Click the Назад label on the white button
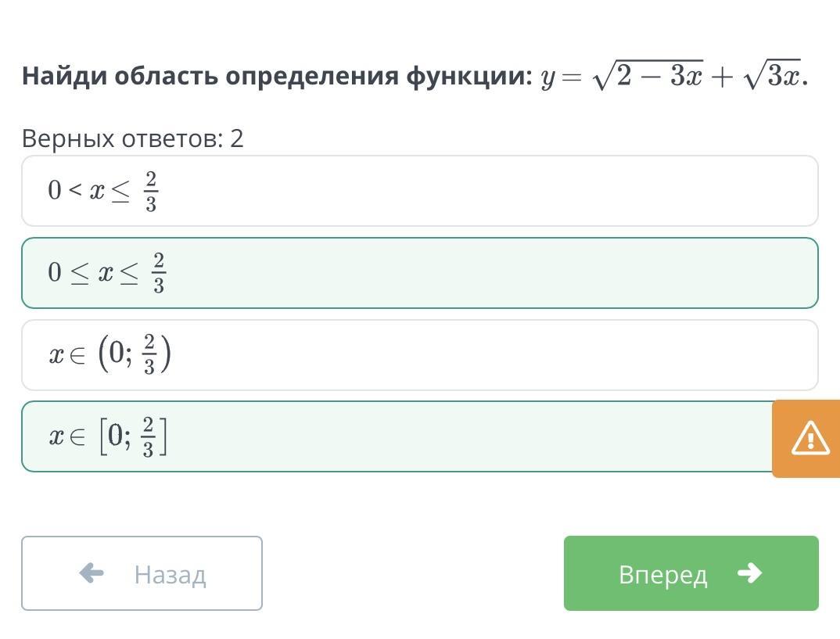 (x=170, y=575)
